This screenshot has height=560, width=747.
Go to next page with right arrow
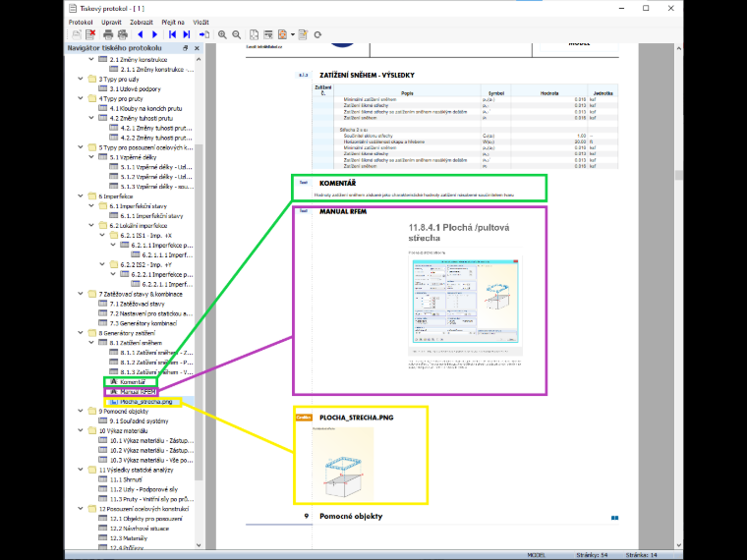tap(154, 34)
